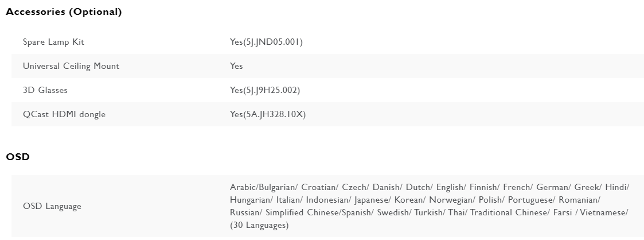Click the Yes value for Universal Ceiling Mount
Image resolution: width=644 pixels, height=240 pixels.
[236, 66]
